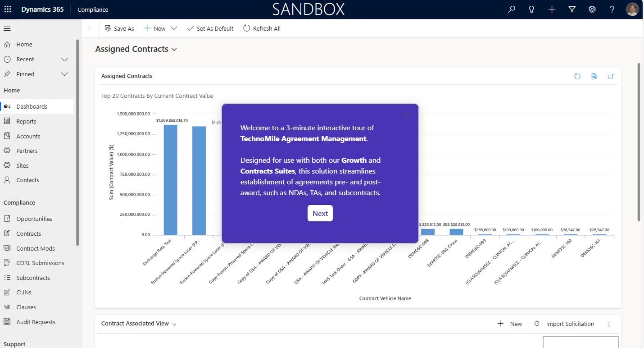Open Contract Associated View dropdown

(174, 324)
